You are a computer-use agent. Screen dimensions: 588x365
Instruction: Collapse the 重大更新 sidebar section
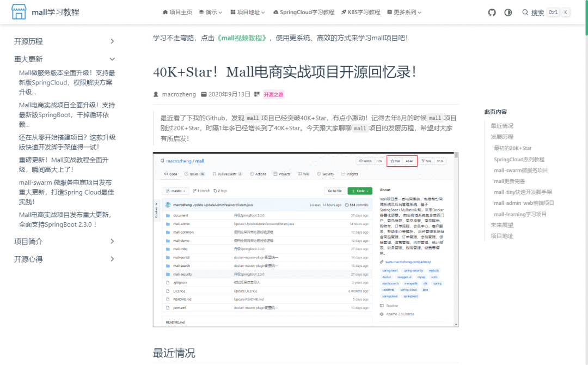64,59
